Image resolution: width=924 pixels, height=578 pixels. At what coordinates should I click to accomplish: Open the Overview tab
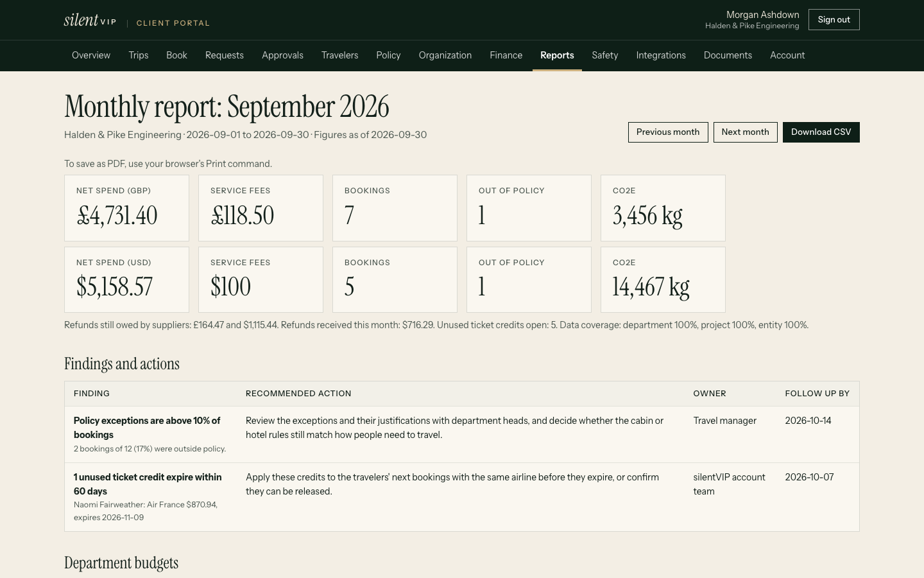click(91, 55)
